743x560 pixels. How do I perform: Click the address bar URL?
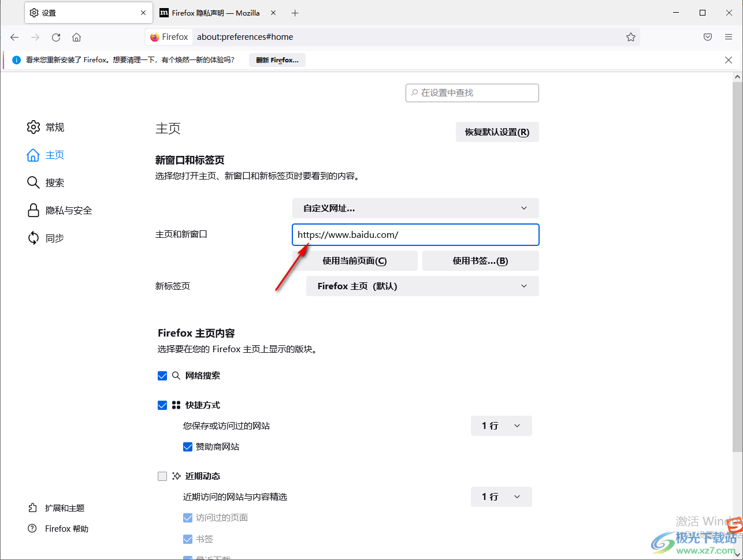click(x=245, y=37)
